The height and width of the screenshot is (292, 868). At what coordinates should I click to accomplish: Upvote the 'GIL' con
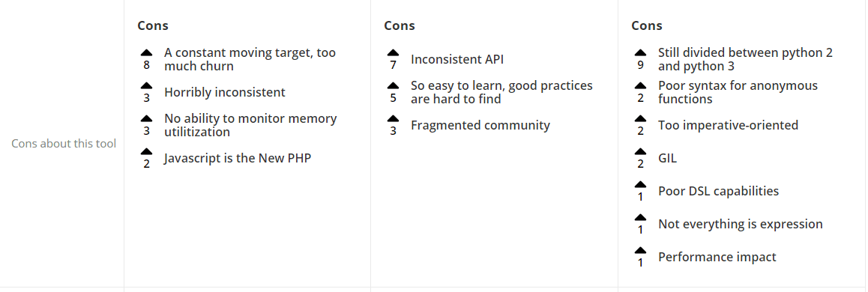tap(640, 151)
